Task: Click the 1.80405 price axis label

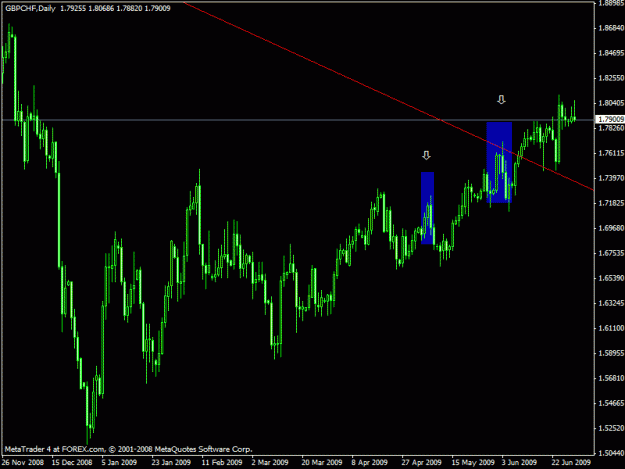Action: 611,103
